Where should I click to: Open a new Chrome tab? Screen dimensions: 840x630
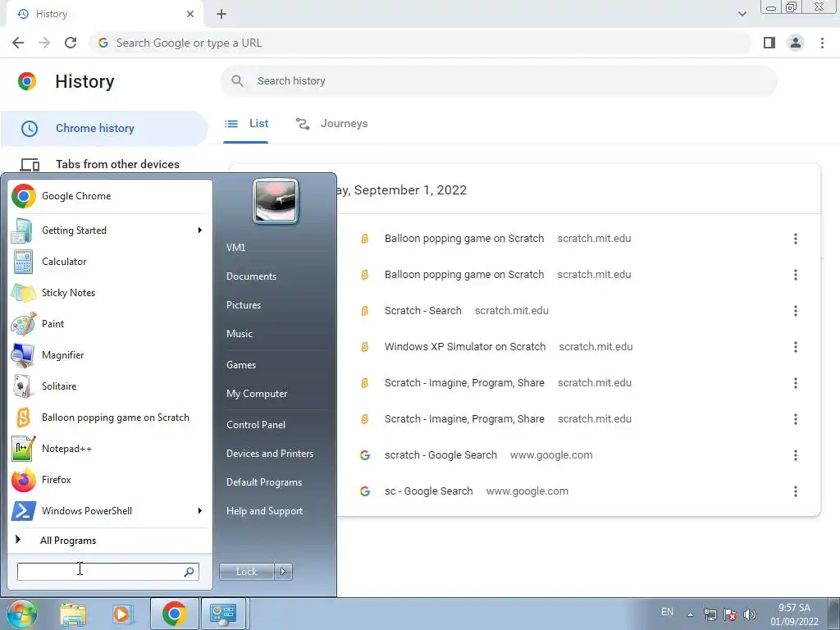[x=221, y=14]
